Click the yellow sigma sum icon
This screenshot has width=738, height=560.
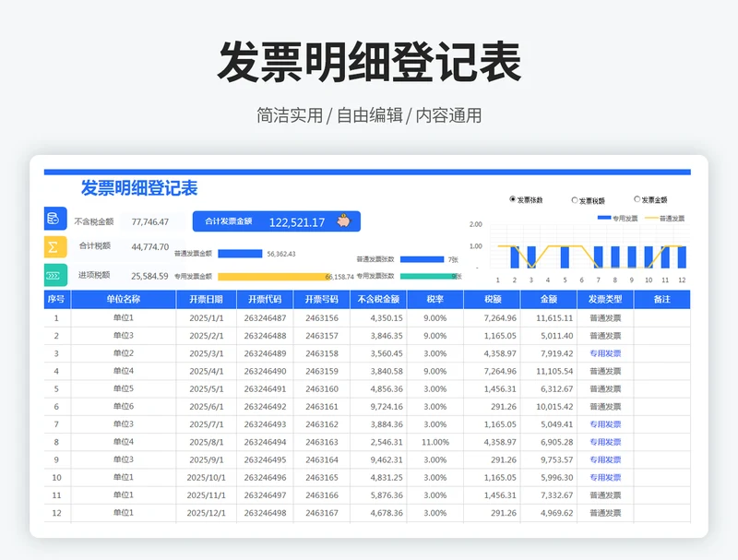(x=55, y=246)
